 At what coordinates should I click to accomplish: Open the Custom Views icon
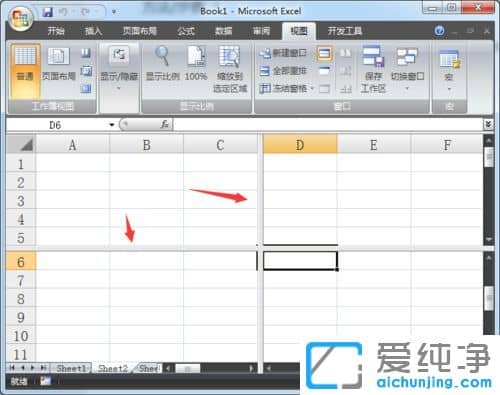pyautogui.click(x=86, y=71)
